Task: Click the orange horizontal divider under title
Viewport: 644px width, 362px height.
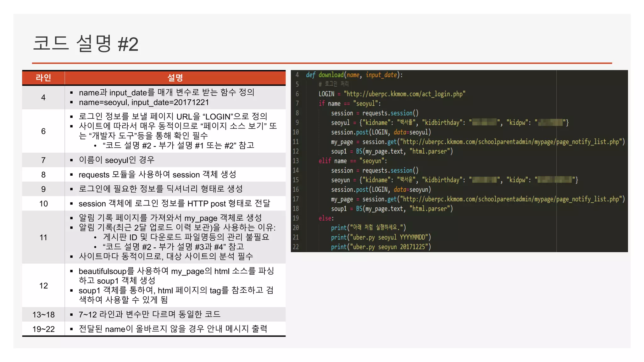Action: (322, 63)
